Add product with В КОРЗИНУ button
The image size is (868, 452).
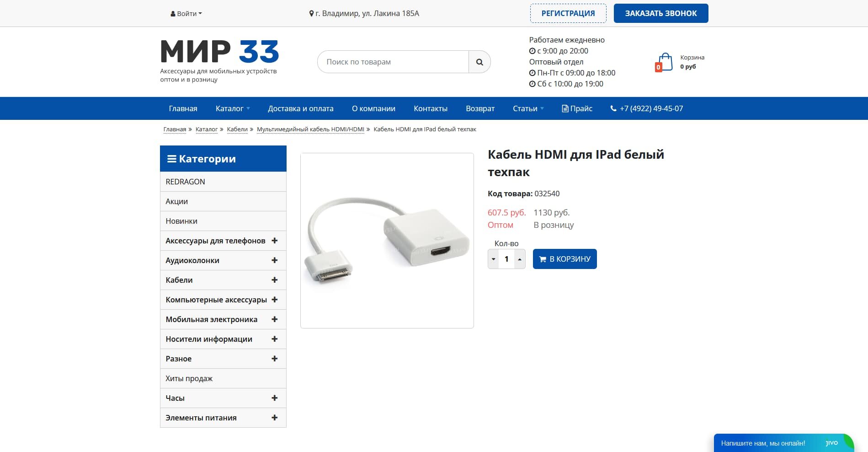pos(565,259)
